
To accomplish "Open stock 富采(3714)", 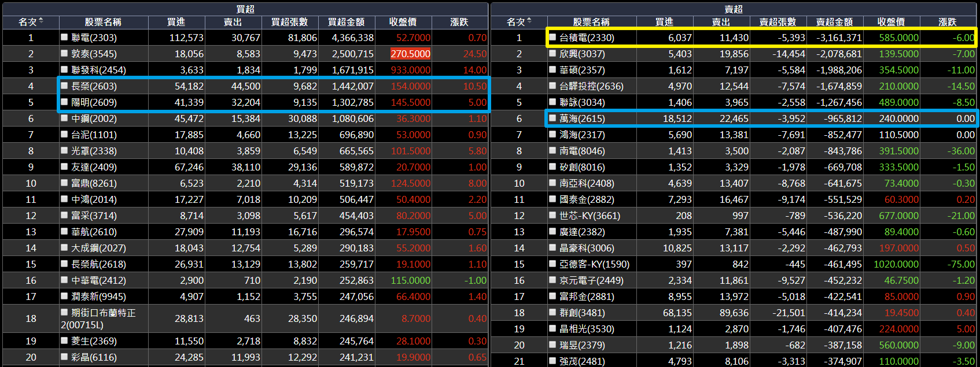I will [94, 216].
